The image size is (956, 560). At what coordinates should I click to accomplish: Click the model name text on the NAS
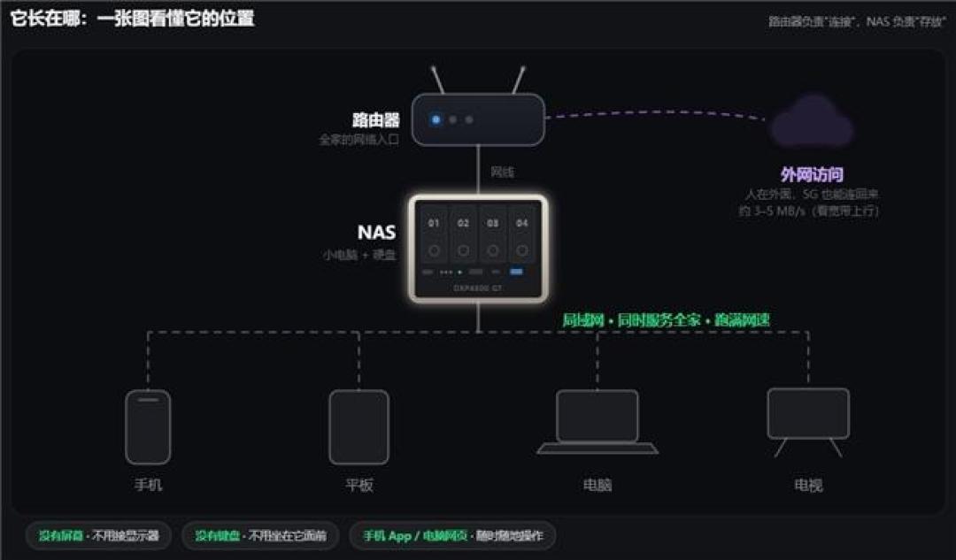click(478, 288)
